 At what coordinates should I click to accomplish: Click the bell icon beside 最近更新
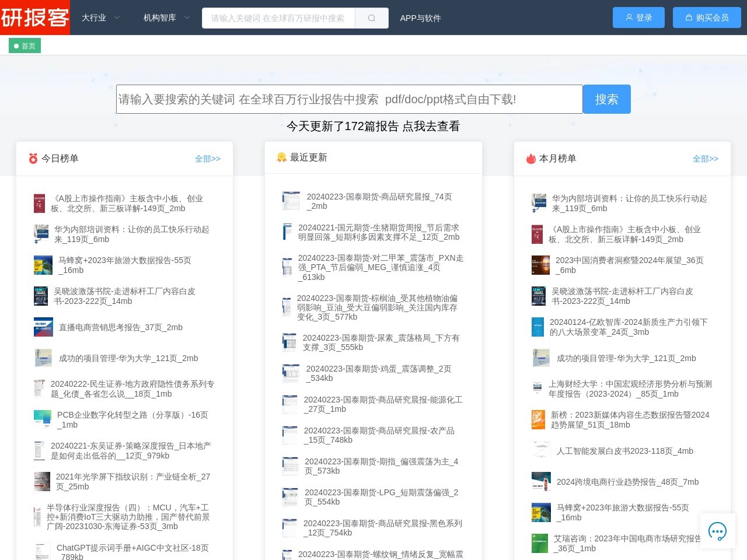click(281, 157)
